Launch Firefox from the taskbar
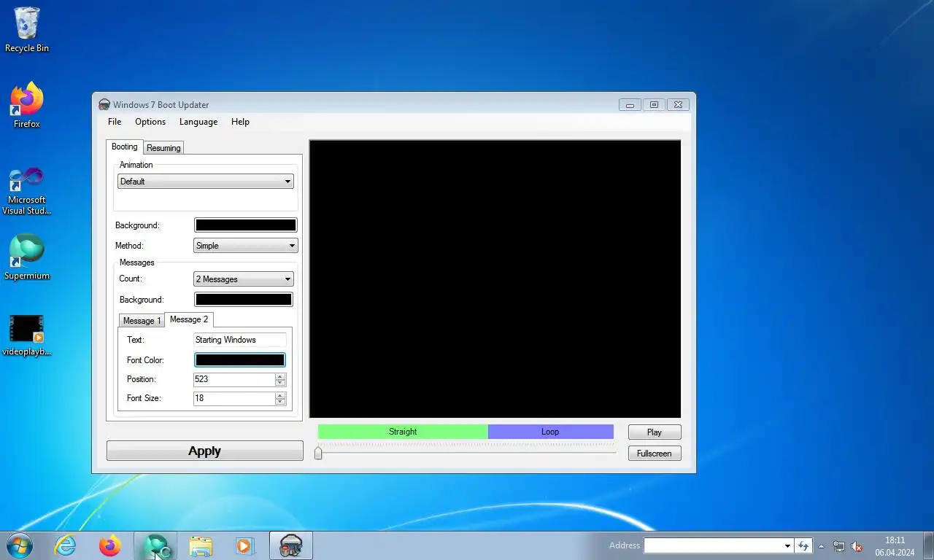 (110, 545)
